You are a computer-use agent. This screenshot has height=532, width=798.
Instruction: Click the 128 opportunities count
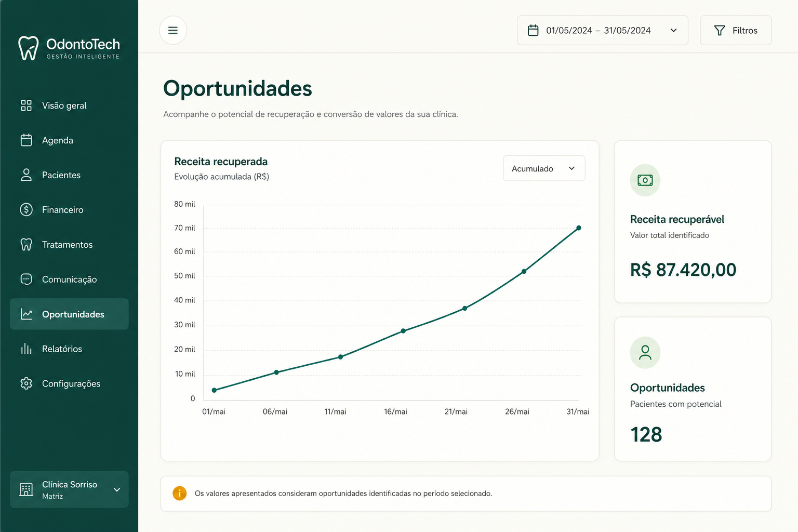click(x=646, y=434)
